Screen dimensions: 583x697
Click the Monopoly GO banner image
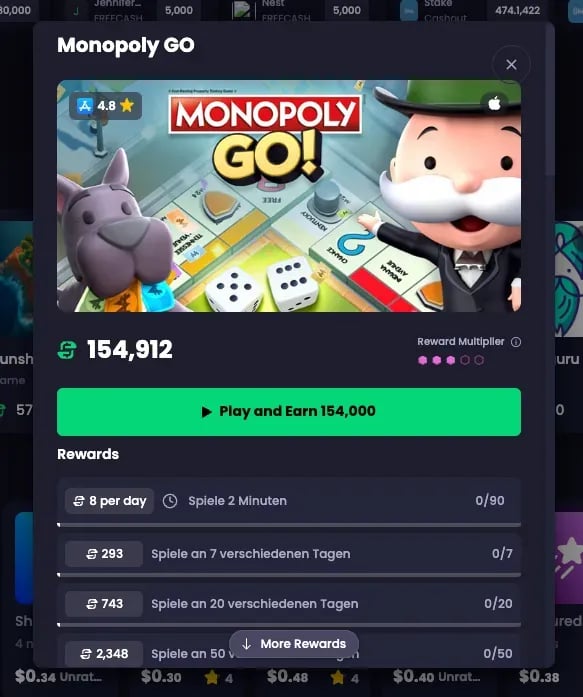pyautogui.click(x=289, y=196)
